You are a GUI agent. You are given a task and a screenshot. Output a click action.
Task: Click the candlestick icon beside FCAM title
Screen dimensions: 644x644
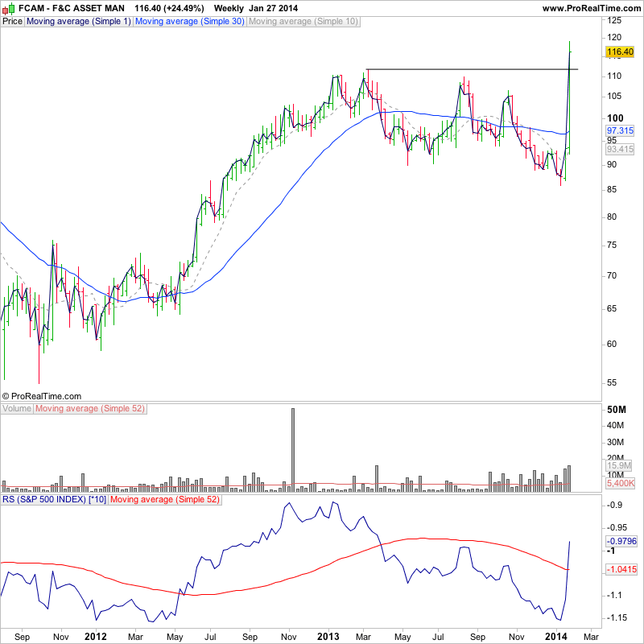pos(9,8)
